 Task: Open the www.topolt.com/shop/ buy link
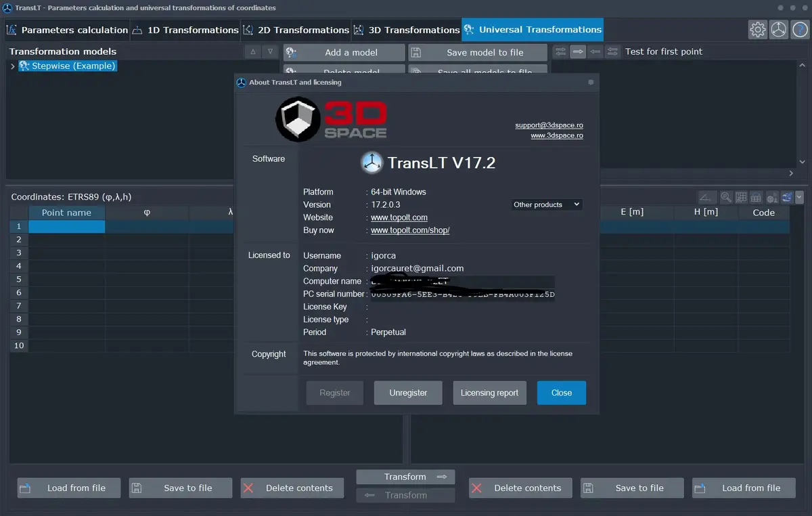coord(410,230)
